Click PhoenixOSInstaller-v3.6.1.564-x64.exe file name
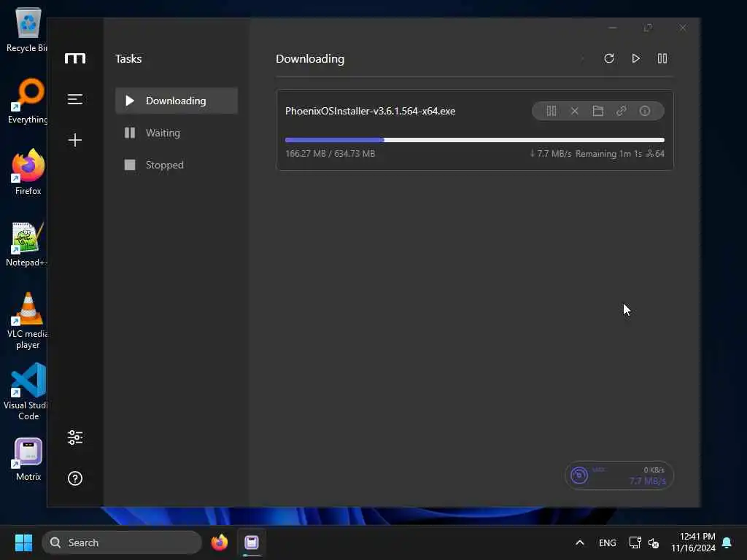The image size is (747, 560). (370, 111)
